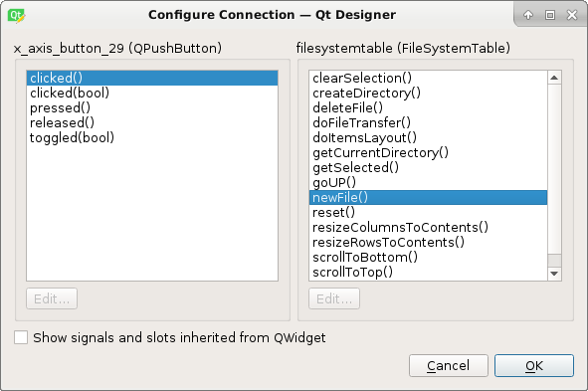Cancel the connection dialog
The image size is (588, 391).
point(449,365)
